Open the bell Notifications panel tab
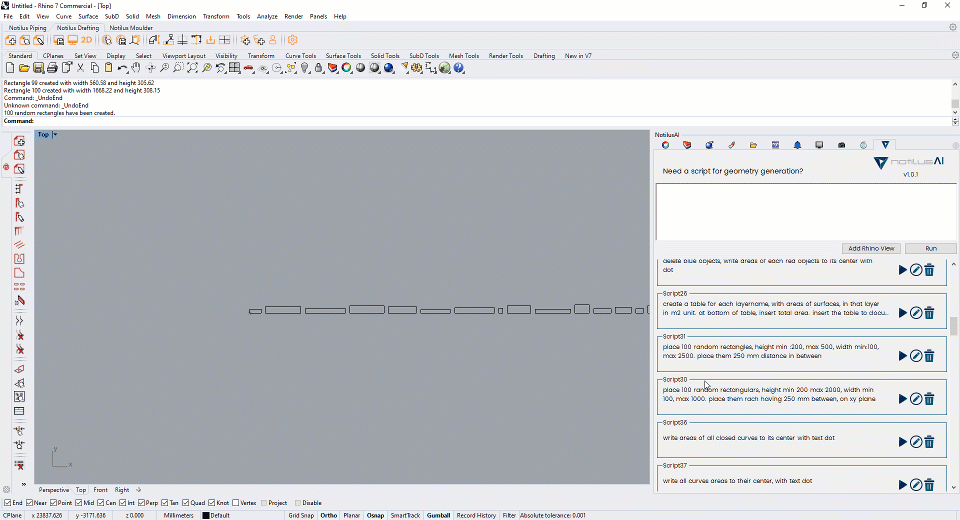Image resolution: width=960 pixels, height=520 pixels. coord(797,145)
